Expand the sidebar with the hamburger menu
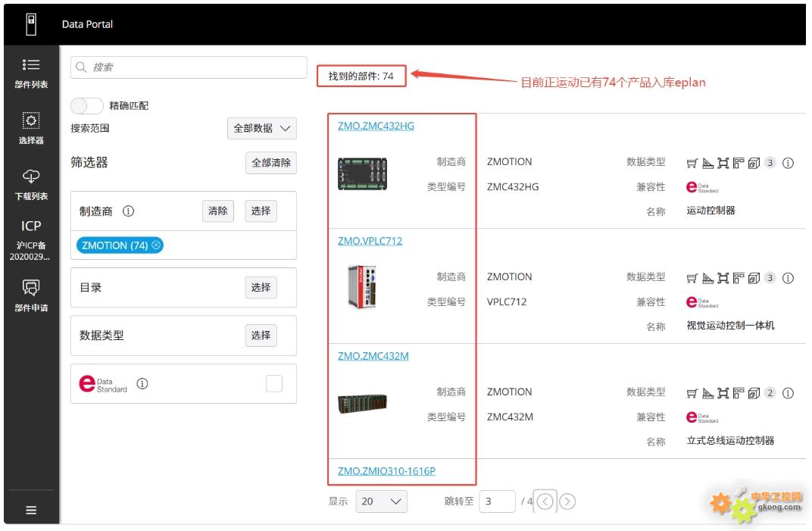Image resolution: width=812 pixels, height=531 pixels. pos(31,511)
